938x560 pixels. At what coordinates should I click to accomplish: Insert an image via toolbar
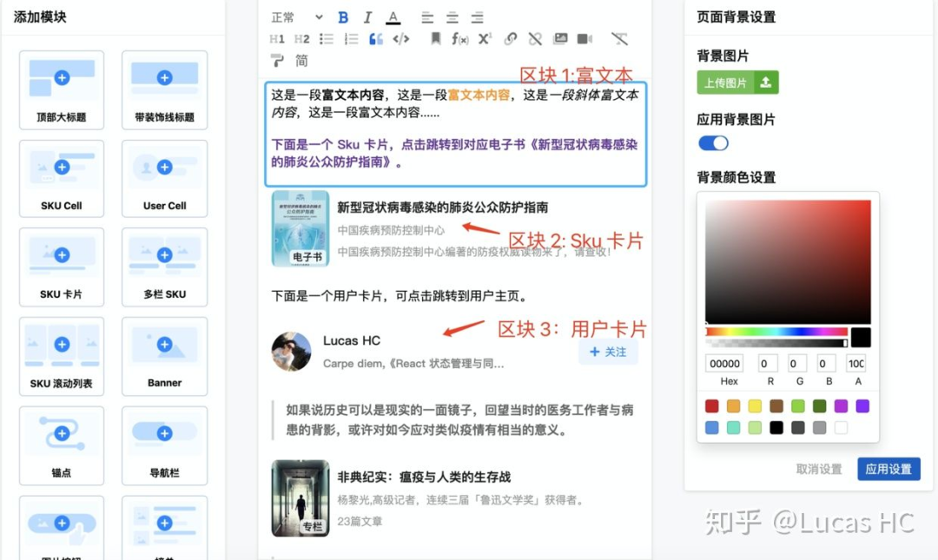(560, 39)
